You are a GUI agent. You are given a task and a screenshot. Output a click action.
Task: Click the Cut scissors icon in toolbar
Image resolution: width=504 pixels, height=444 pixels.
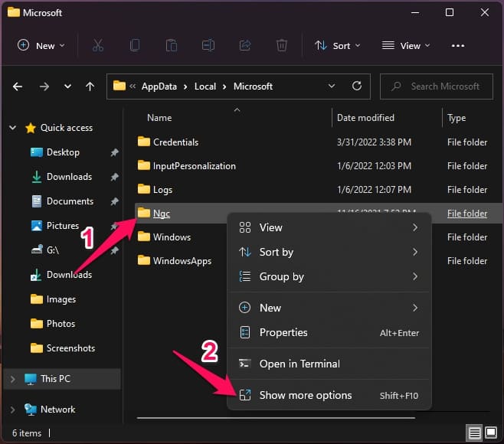(98, 45)
